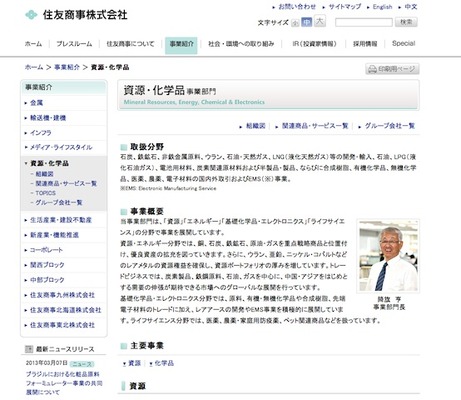Screen dimensions: 461x400
Task: Open サイトマップ link
Action: click(345, 7)
